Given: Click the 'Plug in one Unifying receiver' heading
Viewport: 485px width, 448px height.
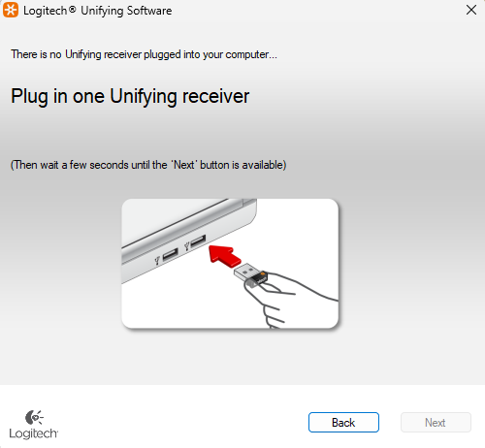Looking at the screenshot, I should (130, 96).
